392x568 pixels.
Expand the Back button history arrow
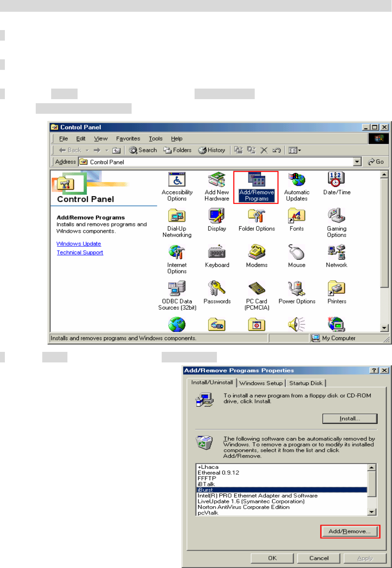pos(87,150)
